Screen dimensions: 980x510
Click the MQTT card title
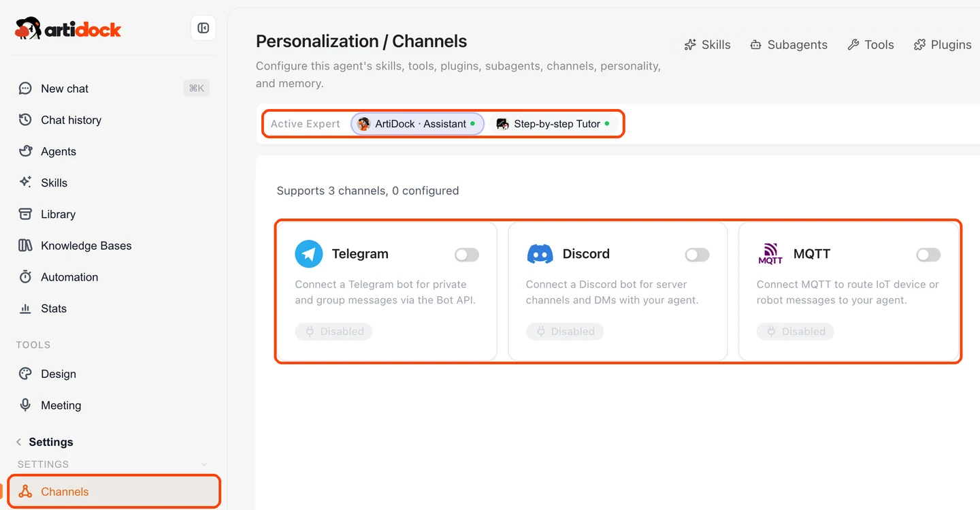click(812, 254)
